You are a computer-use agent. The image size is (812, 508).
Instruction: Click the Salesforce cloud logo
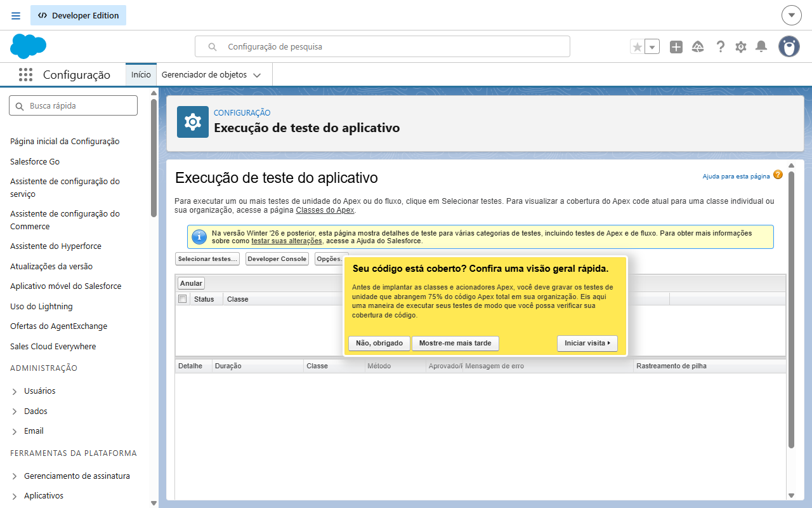[x=29, y=46]
